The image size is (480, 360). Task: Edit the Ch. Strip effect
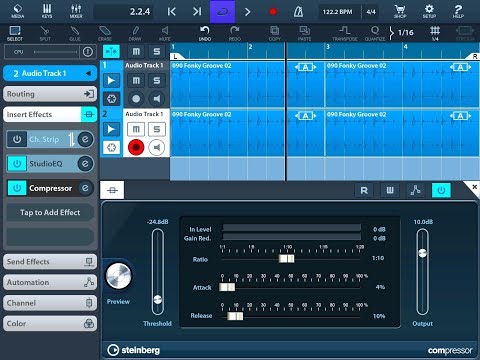85,139
